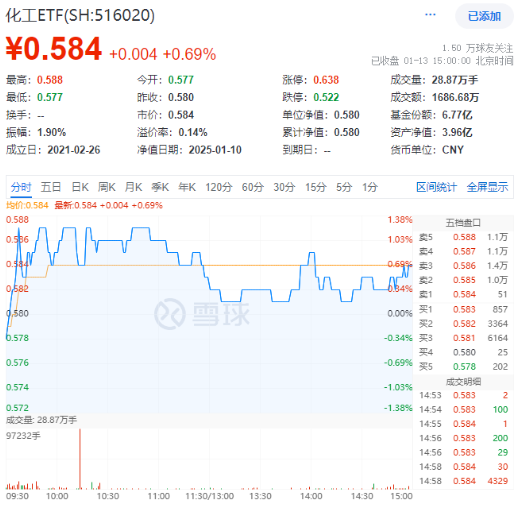Click the 全屏显示 fullscreen link
Screen dimensions: 517x508
[487, 187]
